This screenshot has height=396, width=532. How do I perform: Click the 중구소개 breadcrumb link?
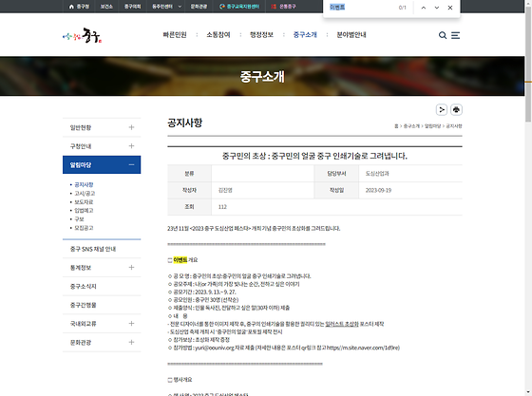[411, 126]
